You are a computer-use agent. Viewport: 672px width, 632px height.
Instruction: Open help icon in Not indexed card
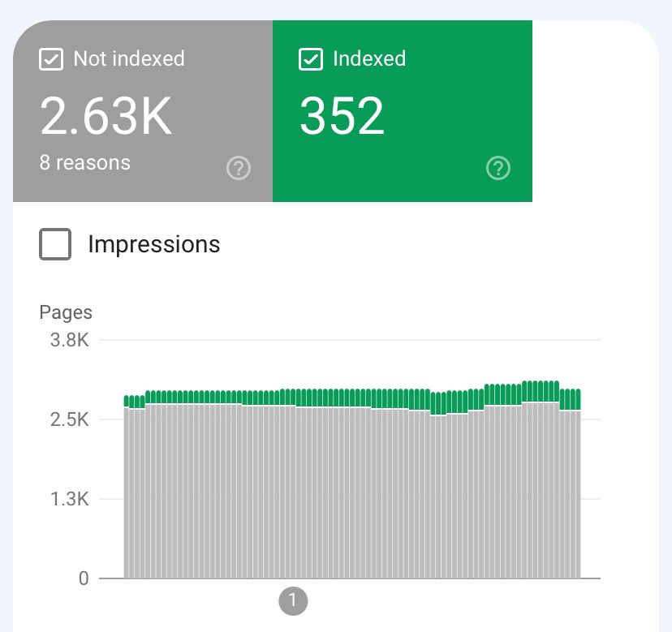(238, 169)
